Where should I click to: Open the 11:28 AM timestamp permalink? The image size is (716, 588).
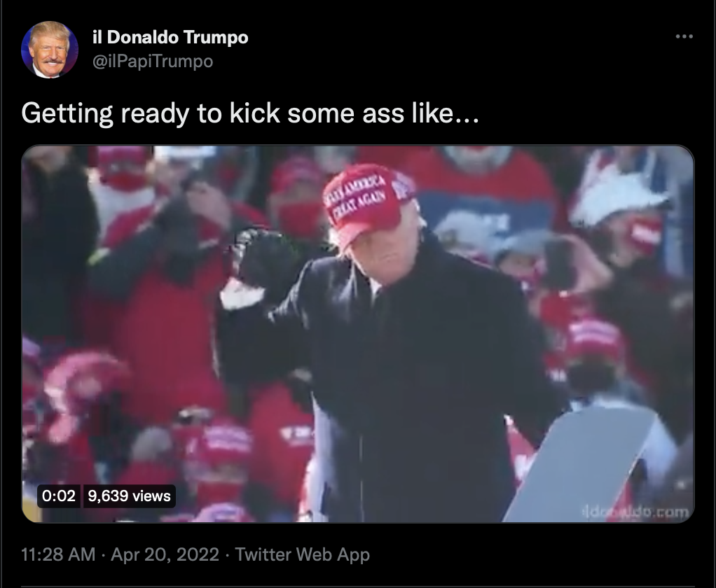pyautogui.click(x=58, y=554)
